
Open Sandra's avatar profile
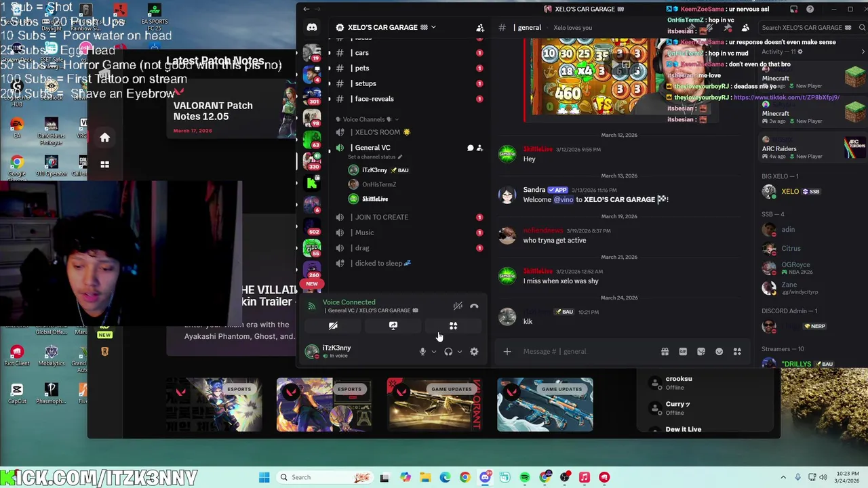507,195
